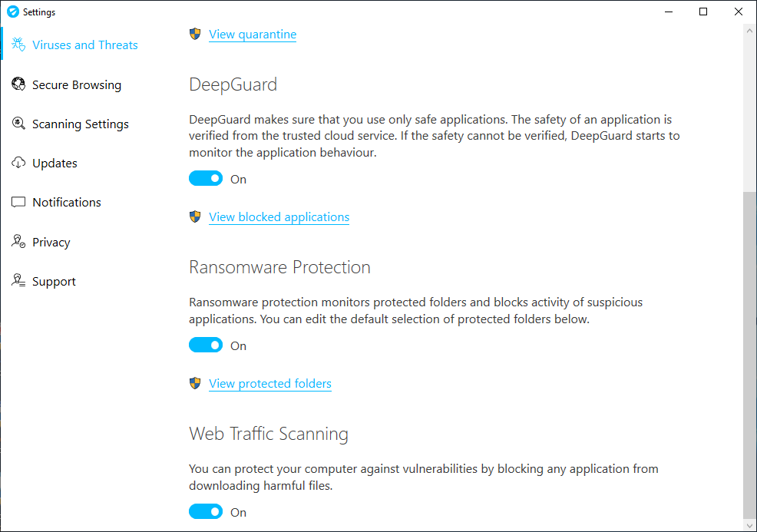The width and height of the screenshot is (757, 532).
Task: Click shield icon beside View protected folders
Action: coord(196,383)
